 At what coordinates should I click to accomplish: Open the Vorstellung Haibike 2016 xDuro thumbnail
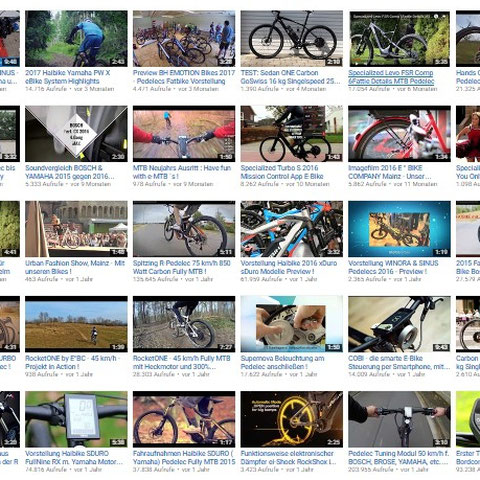tap(292, 229)
